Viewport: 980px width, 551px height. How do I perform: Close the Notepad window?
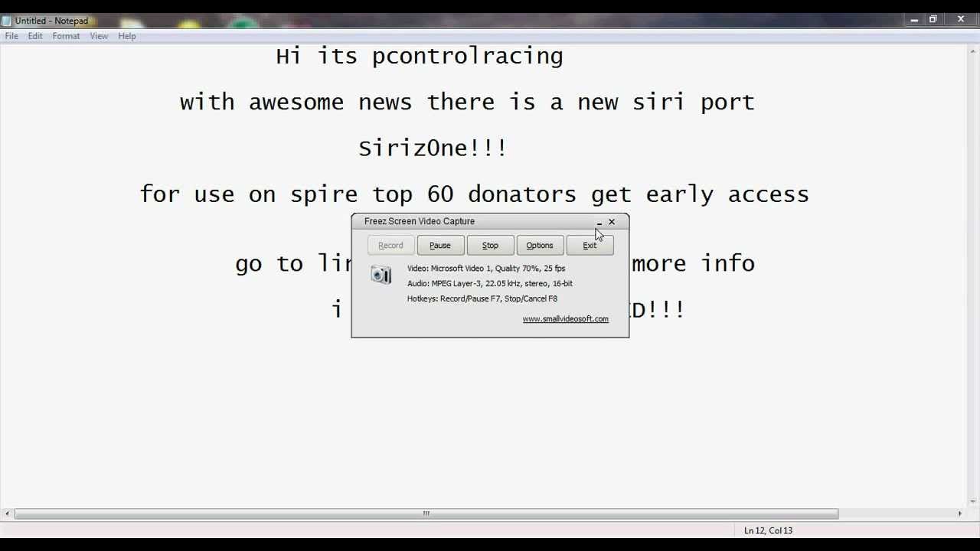961,20
